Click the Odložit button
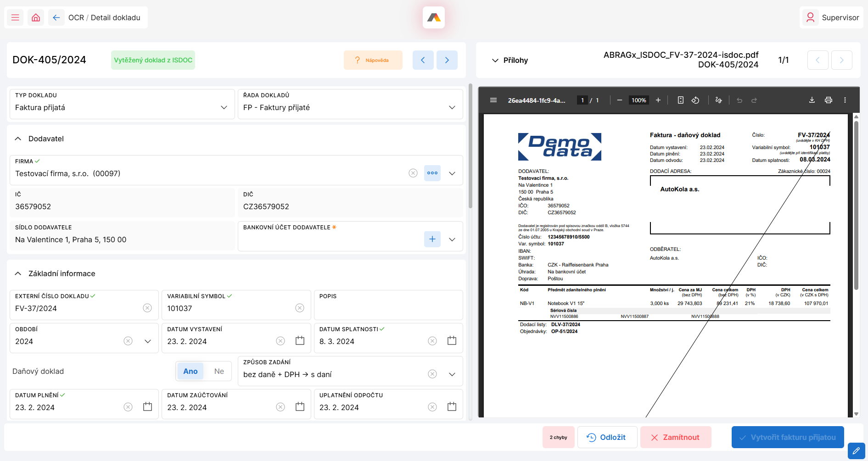Viewport: 868px width, 461px height. (x=607, y=437)
